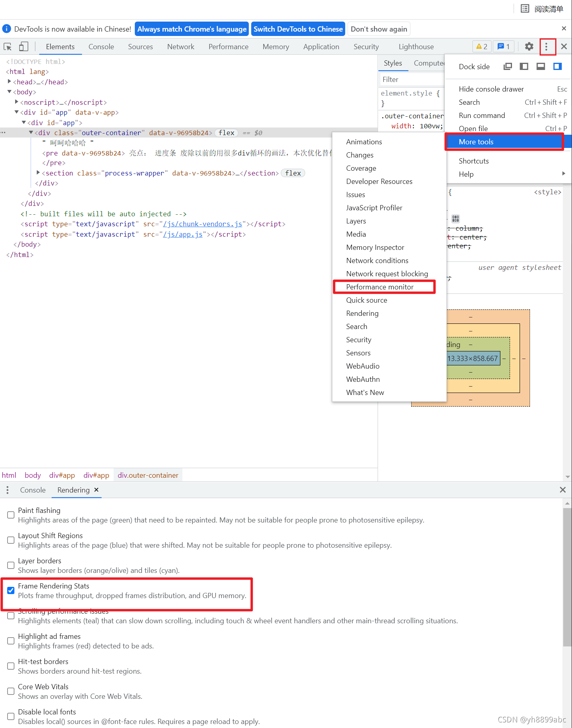The height and width of the screenshot is (728, 572).
Task: Switch to the Sources tab
Action: [140, 47]
